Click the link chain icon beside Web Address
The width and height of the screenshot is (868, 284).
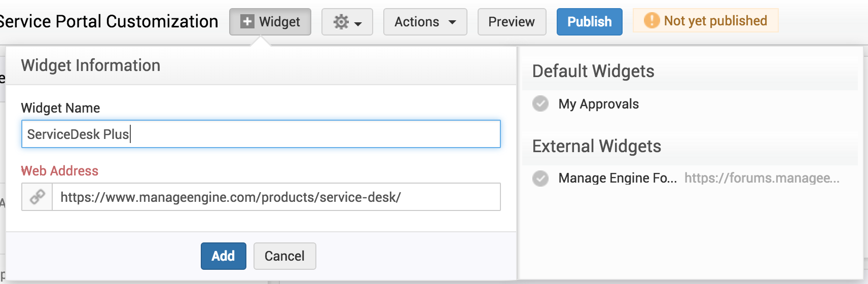click(x=37, y=197)
